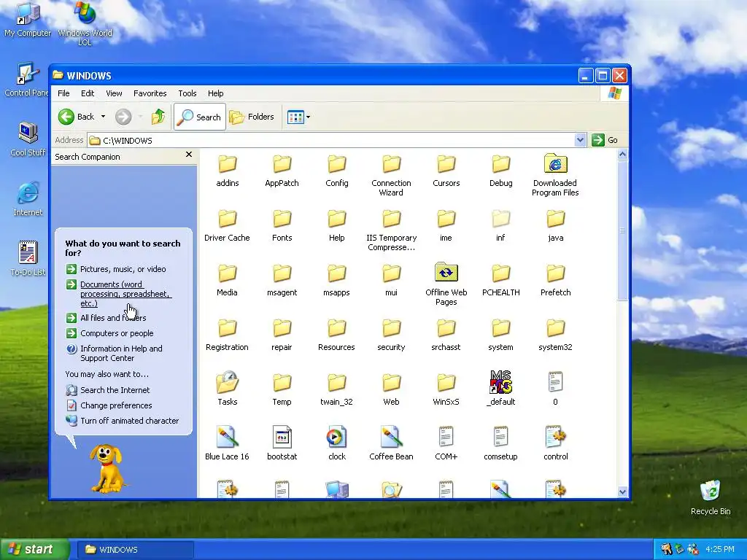
Task: Select the Fonts folder
Action: coord(282,225)
